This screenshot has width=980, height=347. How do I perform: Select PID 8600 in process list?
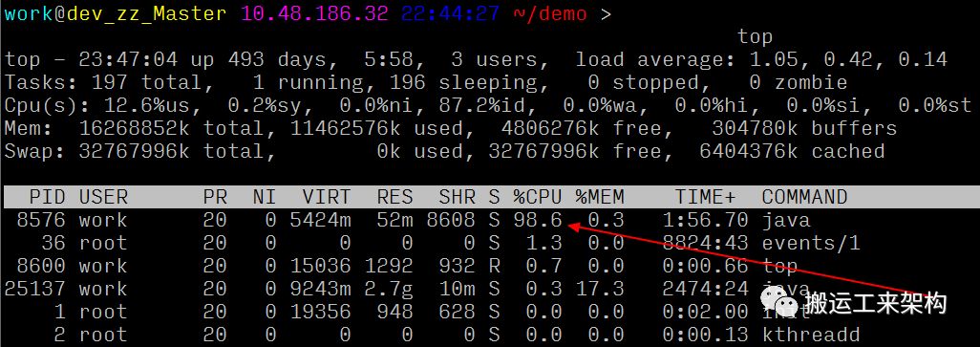click(41, 266)
